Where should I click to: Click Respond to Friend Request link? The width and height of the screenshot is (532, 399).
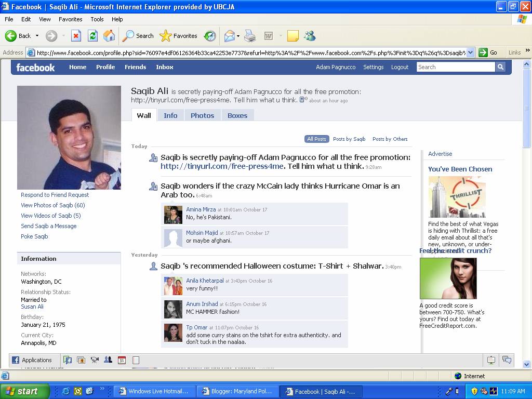(55, 195)
